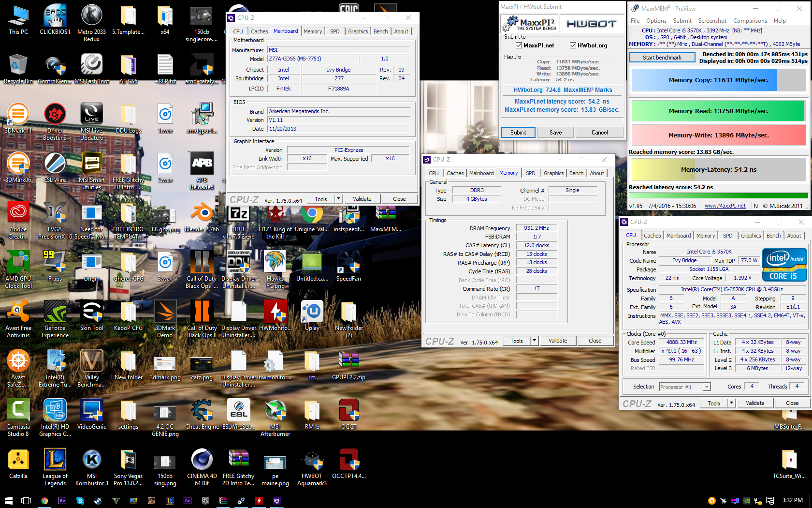Open the Recycle Bin desktop icon
Viewport: 812px width, 508px height.
click(18, 69)
